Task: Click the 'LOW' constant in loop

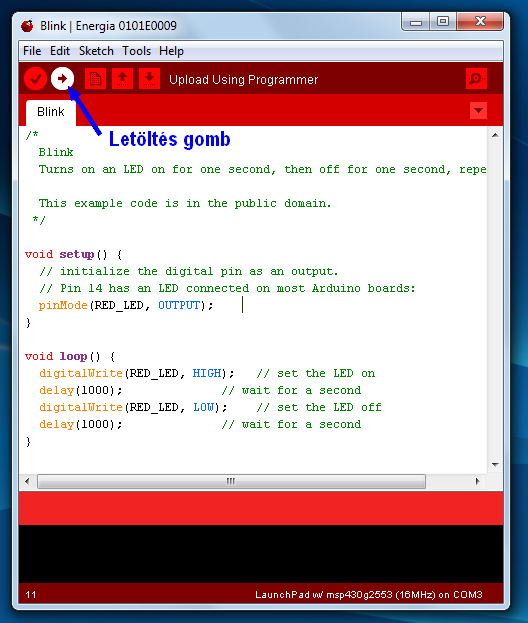Action: coord(203,407)
